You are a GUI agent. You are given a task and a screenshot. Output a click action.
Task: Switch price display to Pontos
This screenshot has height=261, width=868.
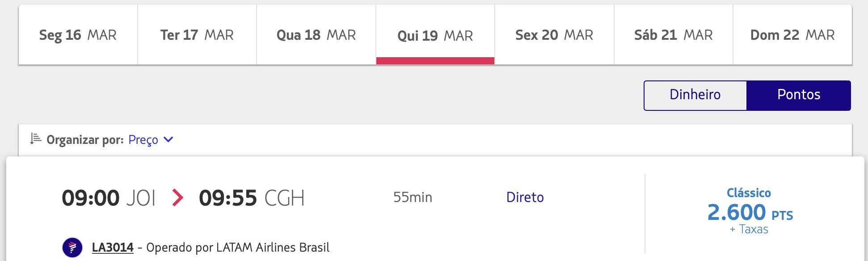tap(799, 95)
